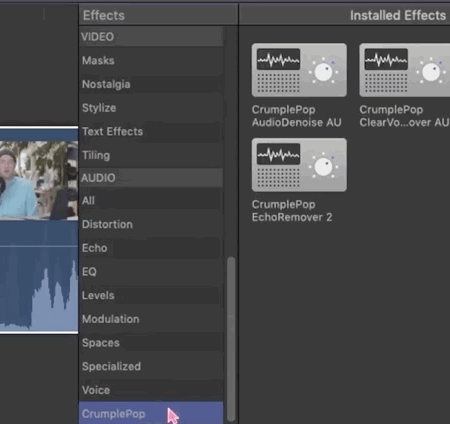Click the CrumplePop EchoRemover 2 name label

(292, 211)
